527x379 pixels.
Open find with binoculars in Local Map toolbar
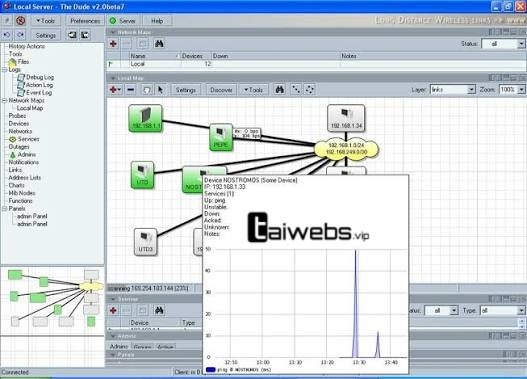(x=280, y=90)
